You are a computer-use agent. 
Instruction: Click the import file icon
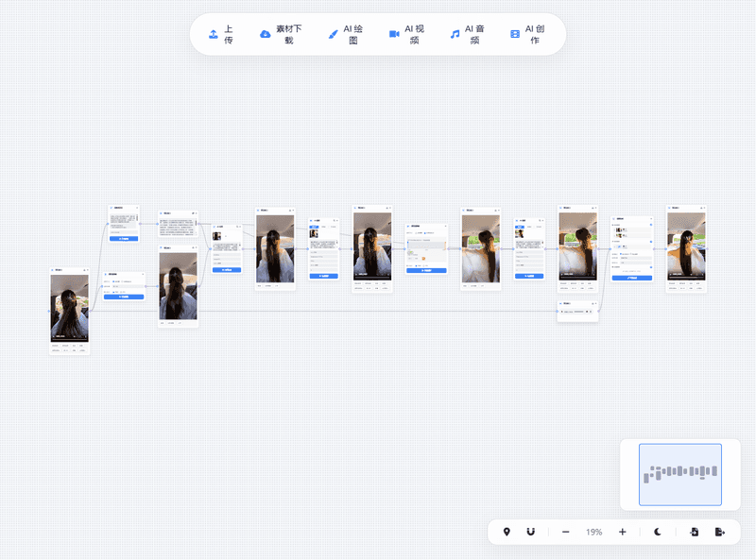(x=695, y=532)
